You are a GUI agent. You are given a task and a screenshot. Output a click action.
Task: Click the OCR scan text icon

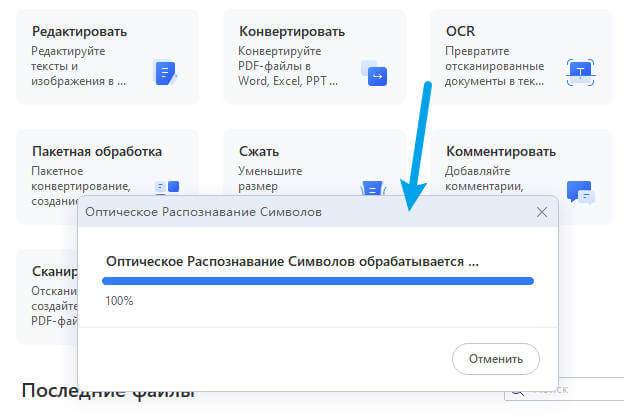click(x=580, y=72)
